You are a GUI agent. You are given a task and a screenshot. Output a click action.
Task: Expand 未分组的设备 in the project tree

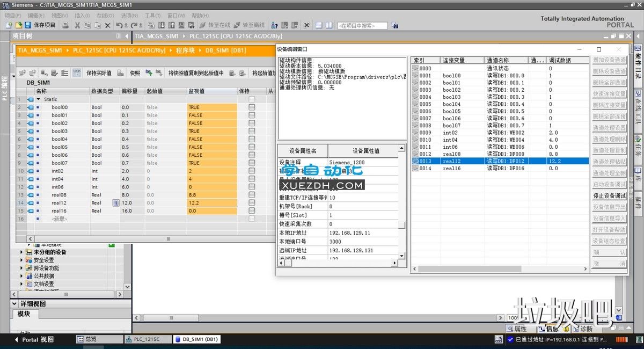(21, 251)
